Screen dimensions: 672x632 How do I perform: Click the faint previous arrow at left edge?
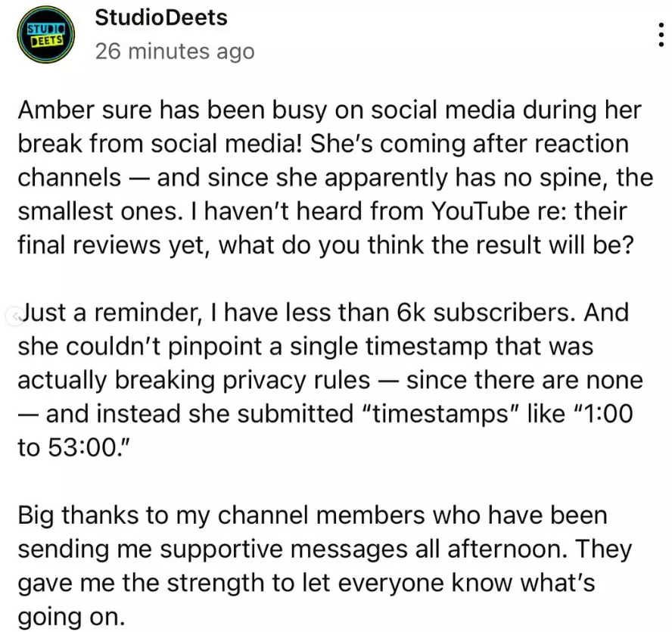tap(16, 317)
